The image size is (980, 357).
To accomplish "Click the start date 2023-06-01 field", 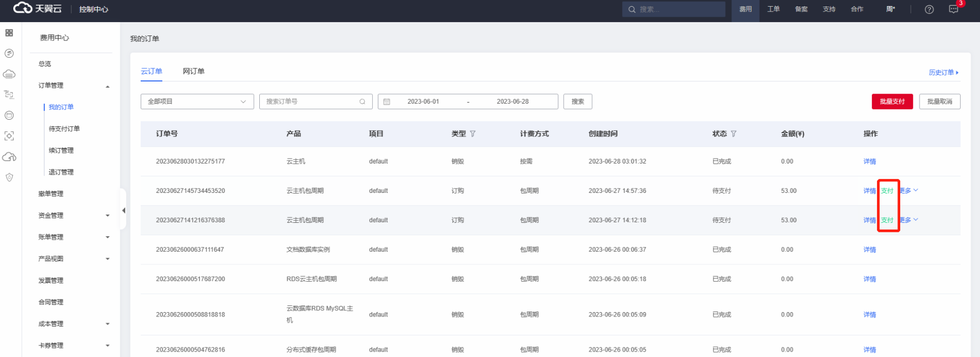I will point(423,101).
